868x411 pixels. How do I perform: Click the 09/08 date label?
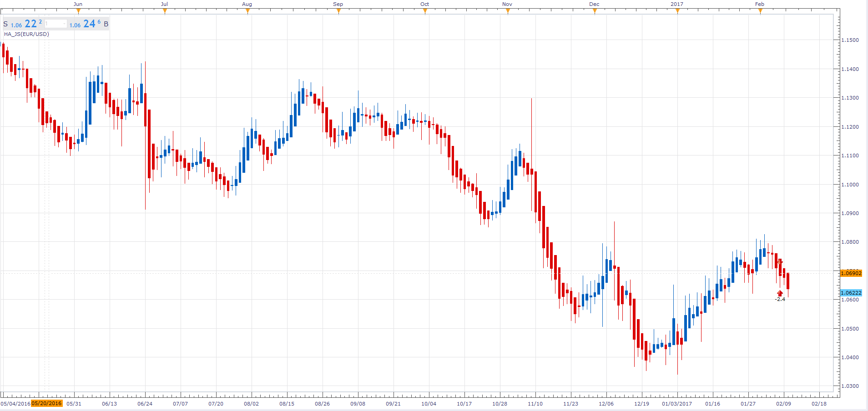[x=358, y=404]
